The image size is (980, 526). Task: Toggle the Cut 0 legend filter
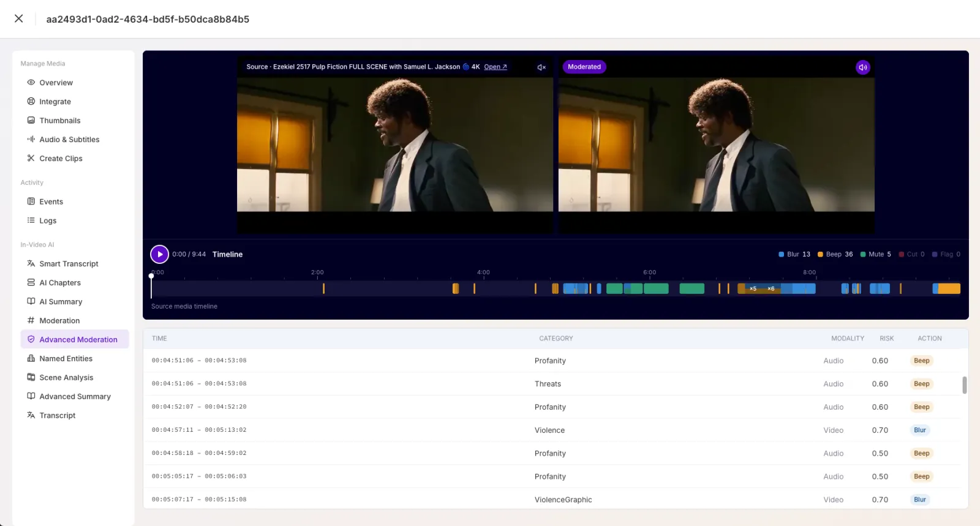coord(911,254)
